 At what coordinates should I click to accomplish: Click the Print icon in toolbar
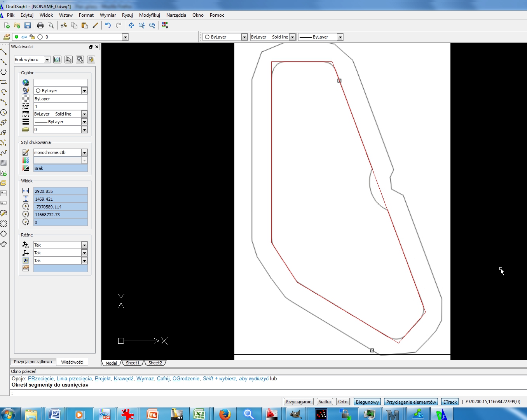pyautogui.click(x=40, y=25)
